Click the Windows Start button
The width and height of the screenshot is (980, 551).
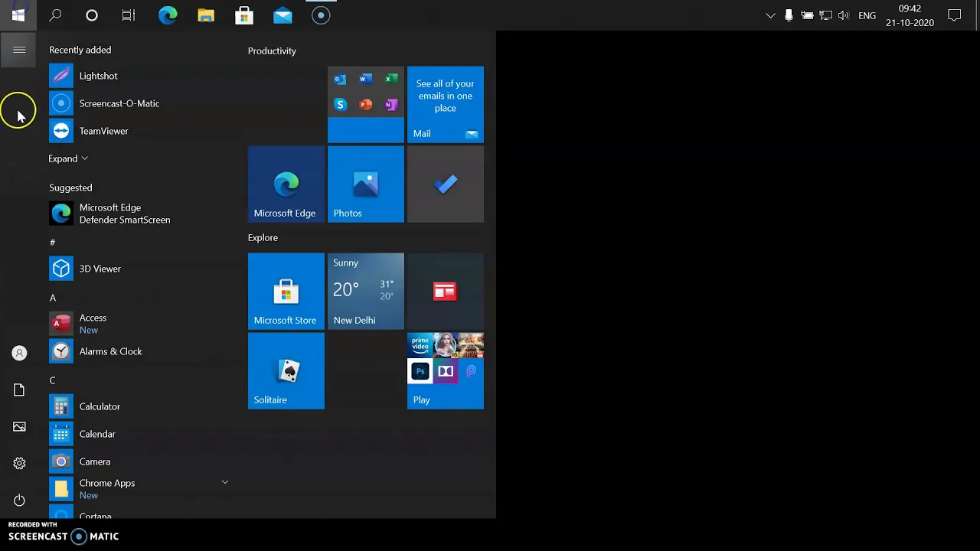click(x=18, y=15)
